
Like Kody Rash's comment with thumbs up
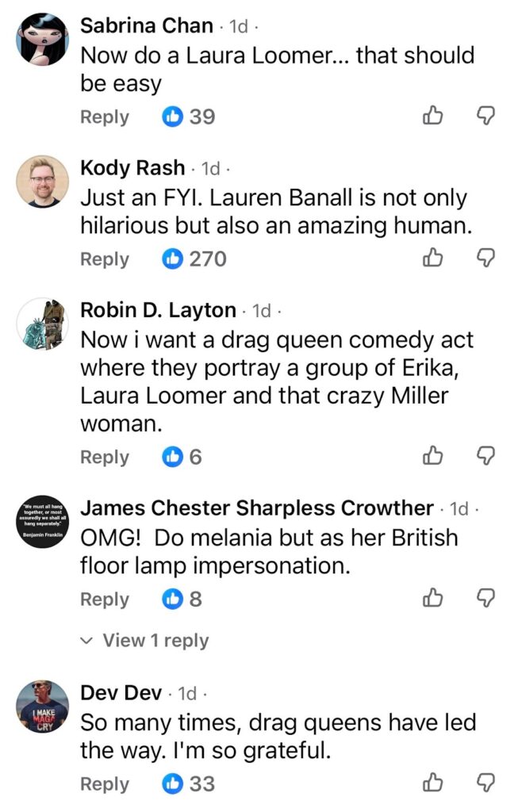pyautogui.click(x=432, y=259)
